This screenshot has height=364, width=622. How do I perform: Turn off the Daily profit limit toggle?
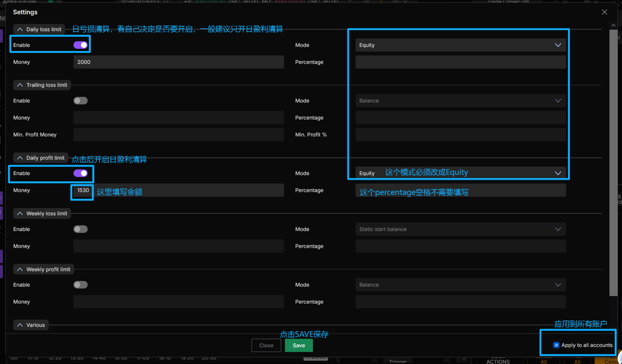coord(80,173)
